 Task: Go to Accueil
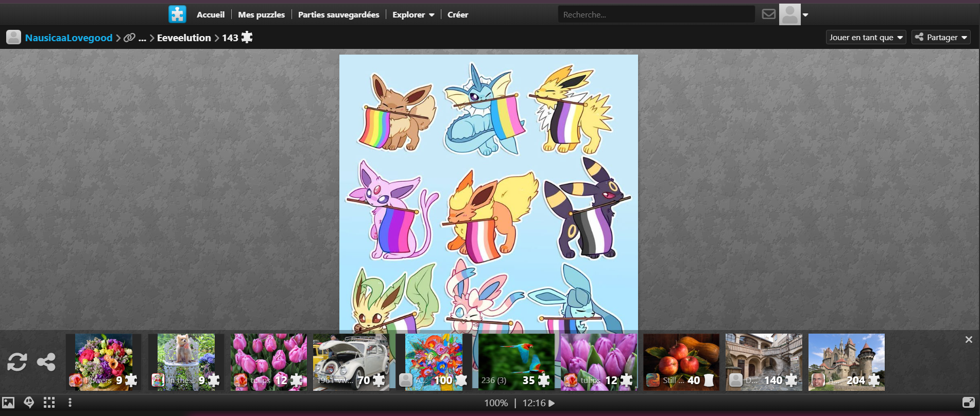pyautogui.click(x=211, y=14)
